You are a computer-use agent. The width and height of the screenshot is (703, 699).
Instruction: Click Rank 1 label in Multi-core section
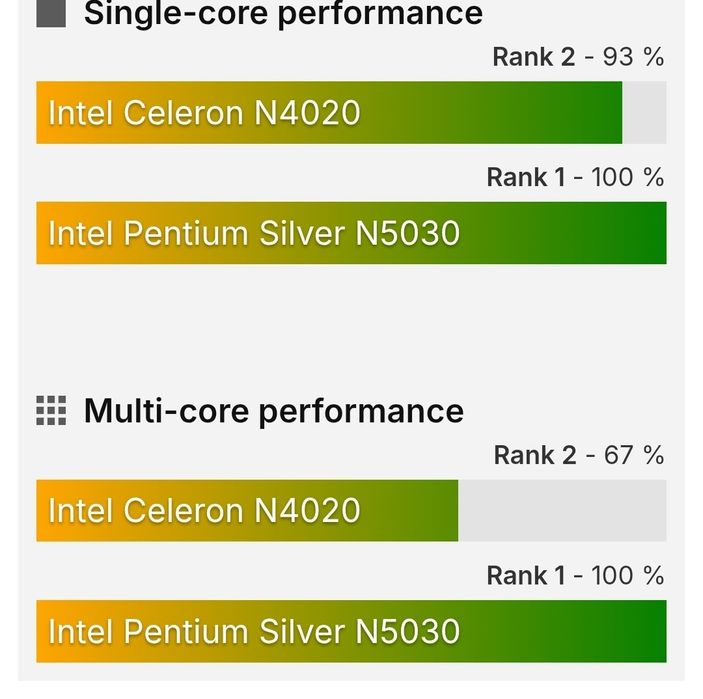coord(525,575)
